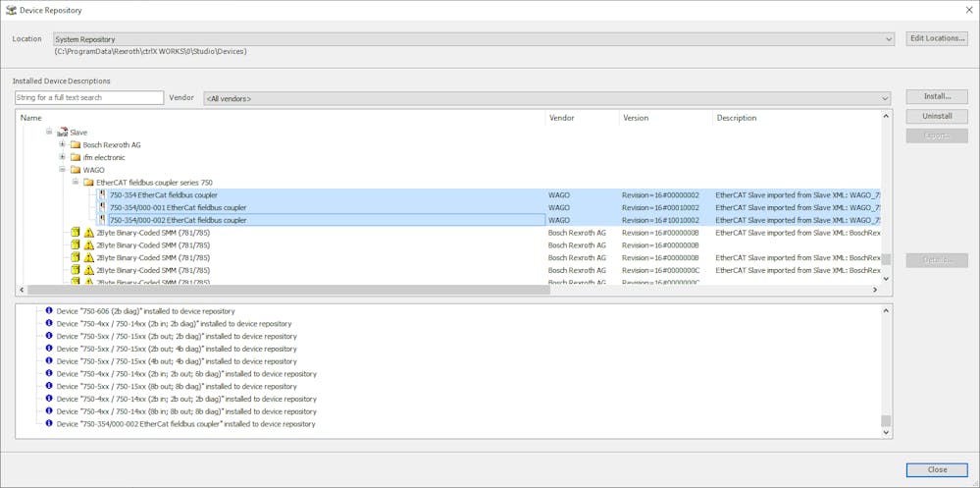Click the device icon of 750-354 EtherCat fieldbus coupler

tap(102, 195)
